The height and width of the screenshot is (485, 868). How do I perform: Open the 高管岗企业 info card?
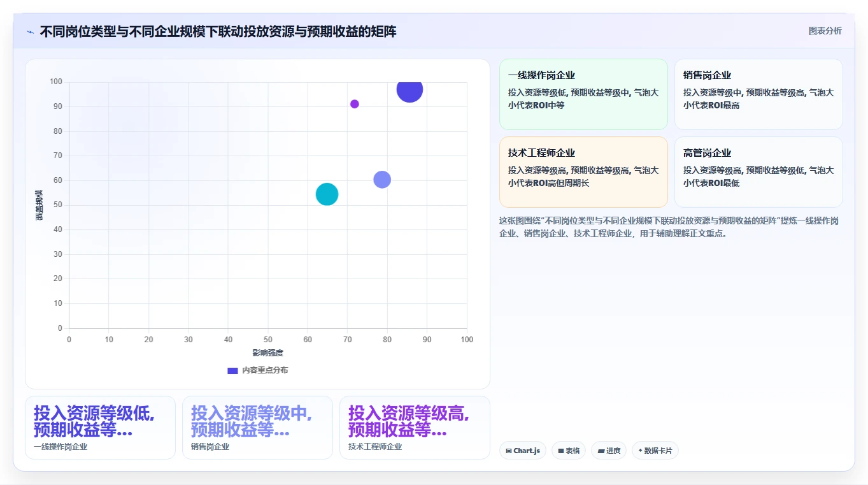(x=758, y=172)
